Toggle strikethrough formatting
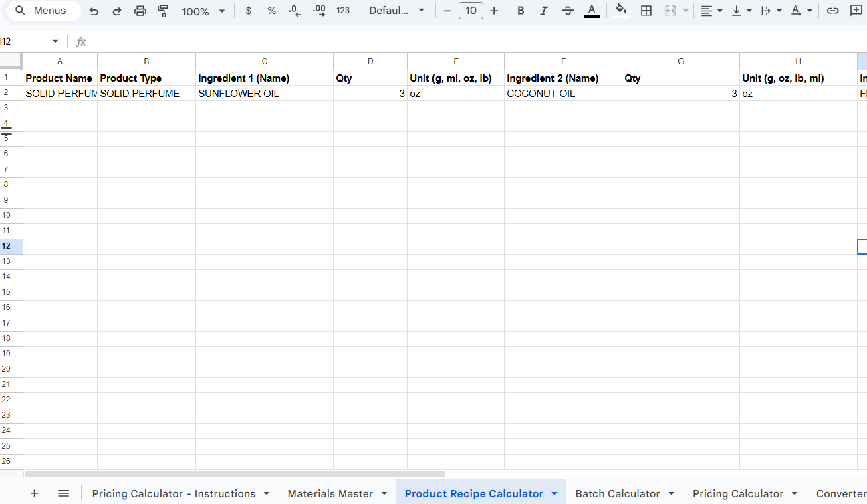This screenshot has height=504, width=867. click(x=568, y=11)
